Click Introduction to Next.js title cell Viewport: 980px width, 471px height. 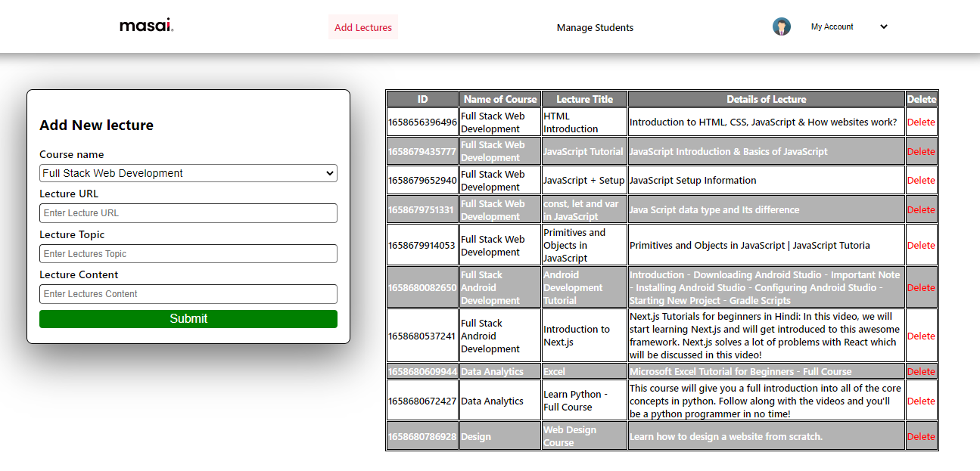tap(584, 336)
